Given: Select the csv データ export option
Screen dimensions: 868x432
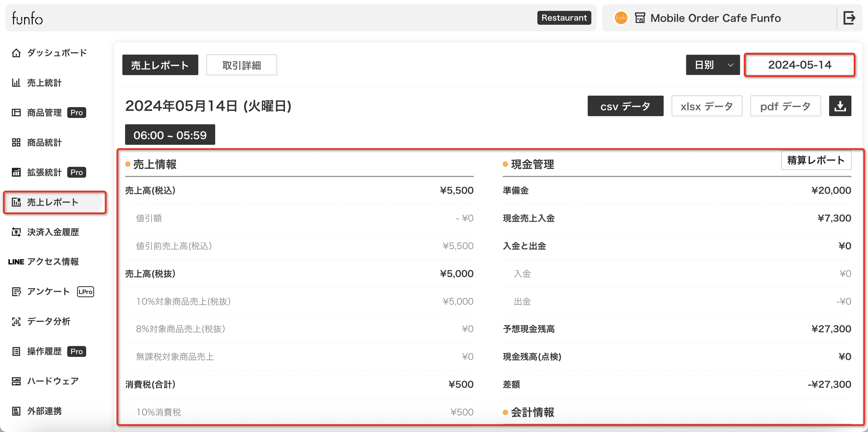Looking at the screenshot, I should [625, 106].
